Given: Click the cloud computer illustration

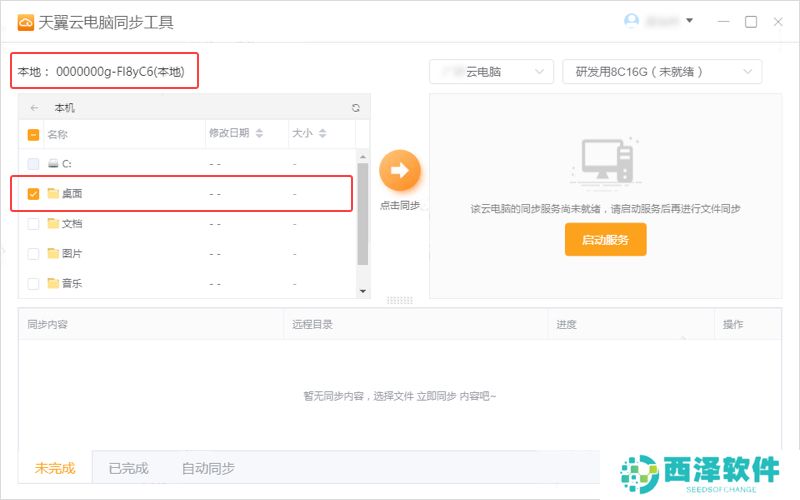Looking at the screenshot, I should [606, 162].
